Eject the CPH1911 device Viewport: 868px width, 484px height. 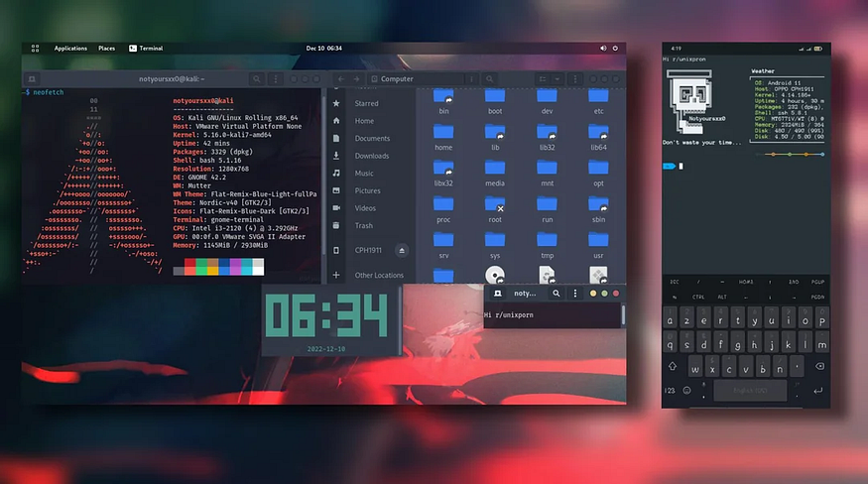(402, 251)
